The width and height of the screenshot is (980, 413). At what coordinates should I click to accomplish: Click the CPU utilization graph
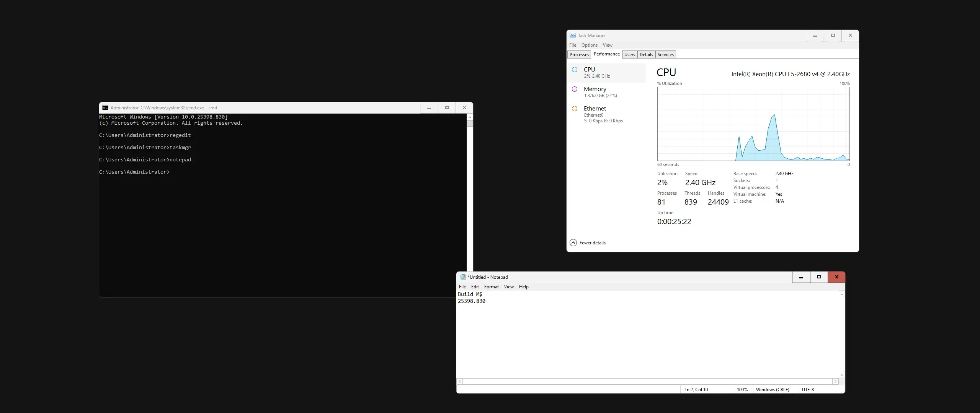coord(753,124)
